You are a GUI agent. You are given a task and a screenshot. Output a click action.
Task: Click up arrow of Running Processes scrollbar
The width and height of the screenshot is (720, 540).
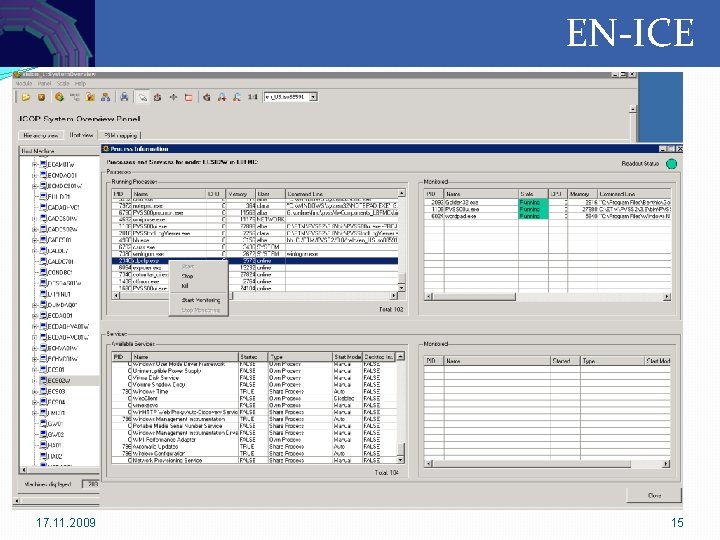(402, 193)
